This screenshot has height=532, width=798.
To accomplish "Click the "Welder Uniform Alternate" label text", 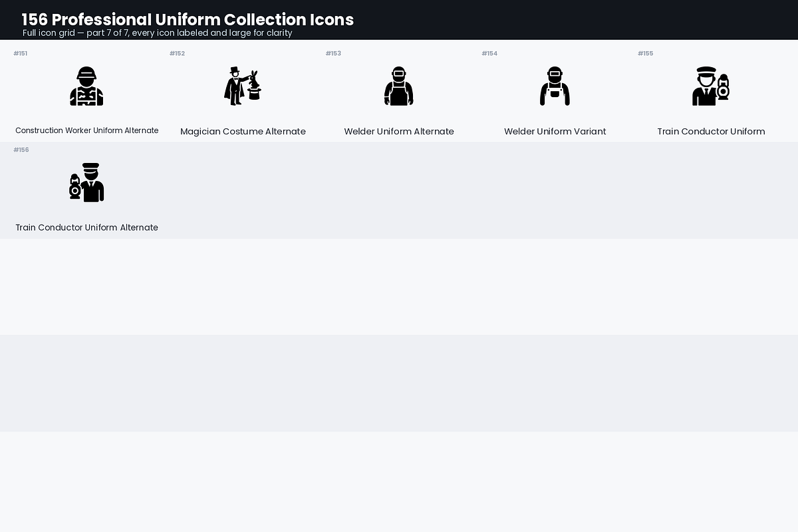I will [399, 132].
